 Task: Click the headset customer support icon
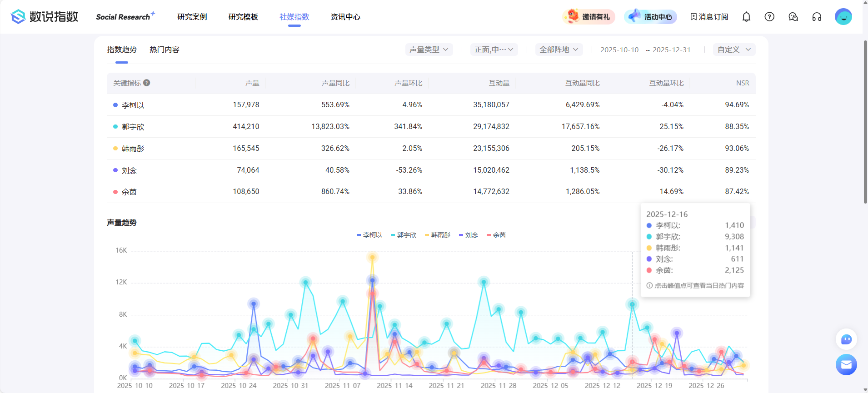coord(817,17)
